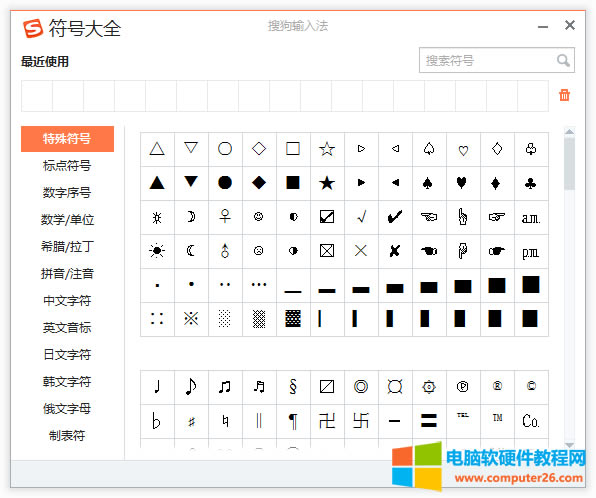Insert the solid black star symbol
The height and width of the screenshot is (498, 596).
tap(327, 183)
